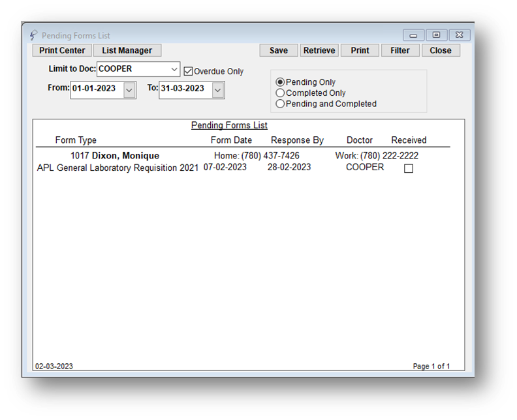Click the Response By column header
The width and height of the screenshot is (517, 420).
(298, 140)
